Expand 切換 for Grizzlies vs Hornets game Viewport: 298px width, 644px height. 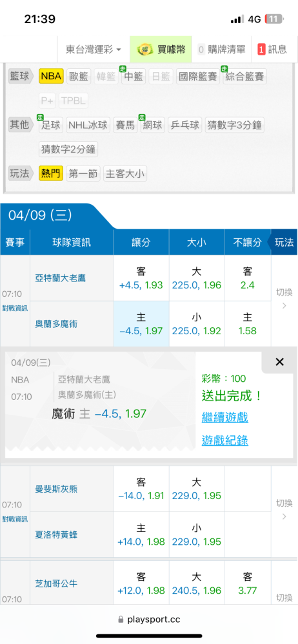click(284, 509)
